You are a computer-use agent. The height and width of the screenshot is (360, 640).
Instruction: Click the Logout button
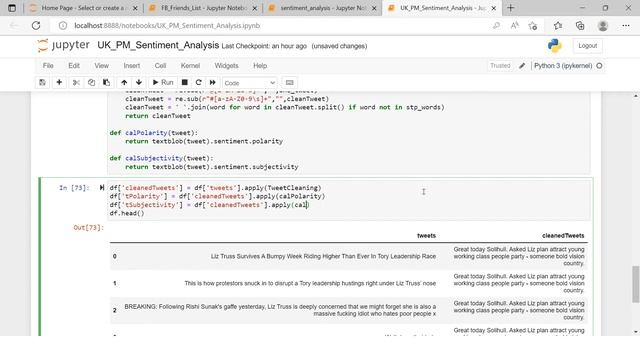pyautogui.click(x=587, y=46)
